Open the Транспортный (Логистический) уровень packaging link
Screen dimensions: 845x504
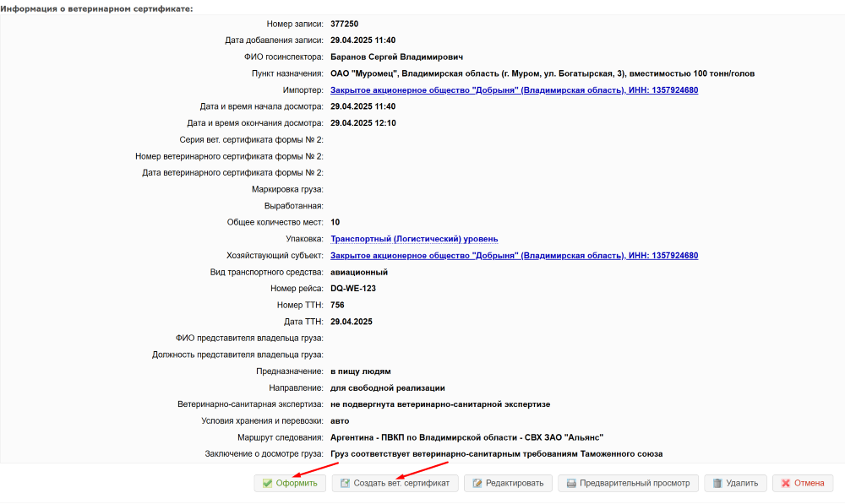(414, 239)
